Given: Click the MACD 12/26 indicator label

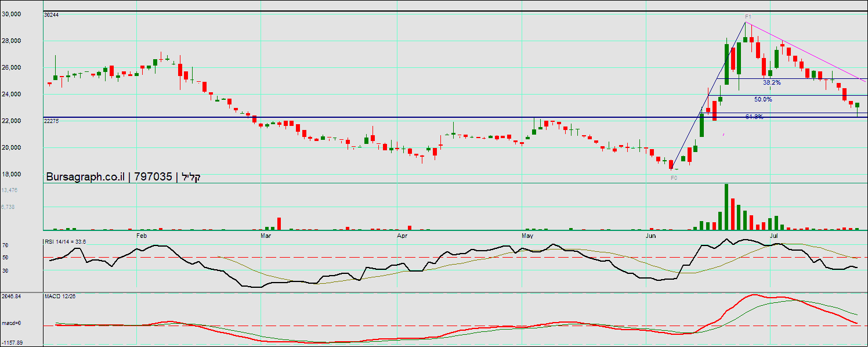Looking at the screenshot, I should (60, 297).
